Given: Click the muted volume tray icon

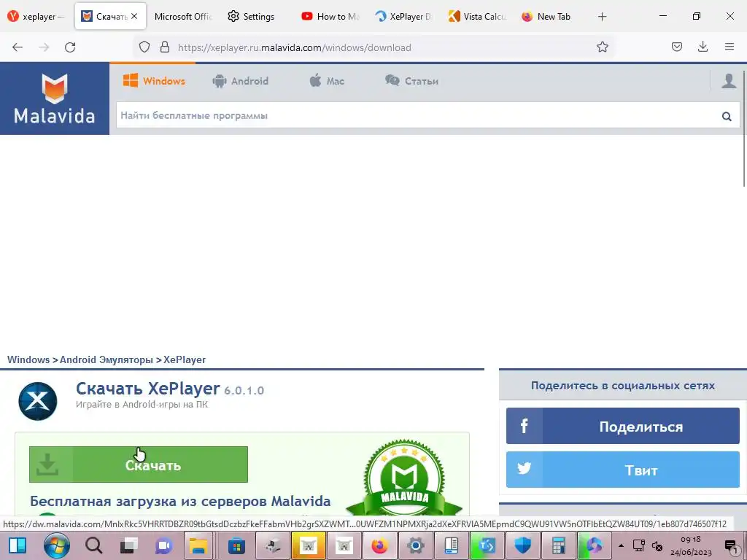Looking at the screenshot, I should coord(657,545).
